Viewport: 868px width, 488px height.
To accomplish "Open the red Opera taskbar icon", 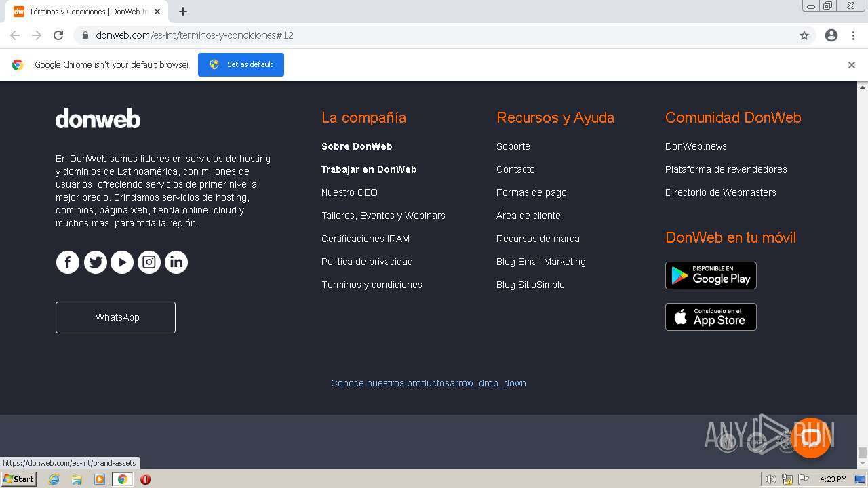I will coord(145,479).
